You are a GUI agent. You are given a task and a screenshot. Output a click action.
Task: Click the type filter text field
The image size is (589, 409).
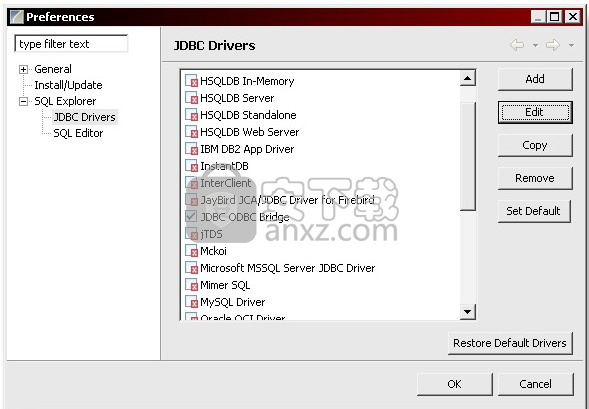coord(71,44)
